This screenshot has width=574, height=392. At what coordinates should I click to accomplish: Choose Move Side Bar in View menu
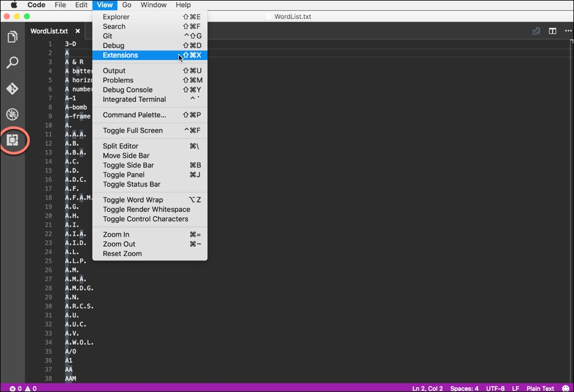(150, 156)
